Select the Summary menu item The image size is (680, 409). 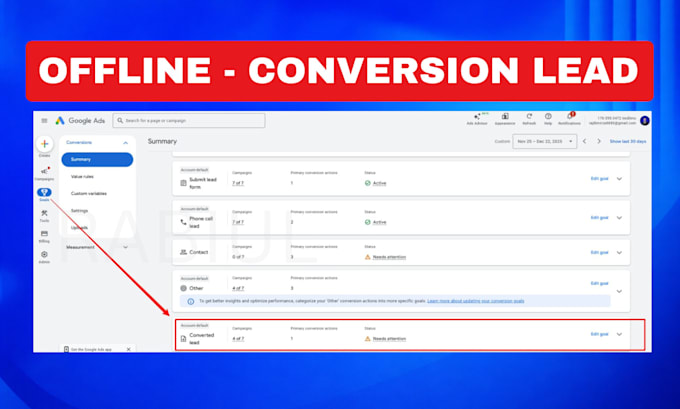coord(97,159)
